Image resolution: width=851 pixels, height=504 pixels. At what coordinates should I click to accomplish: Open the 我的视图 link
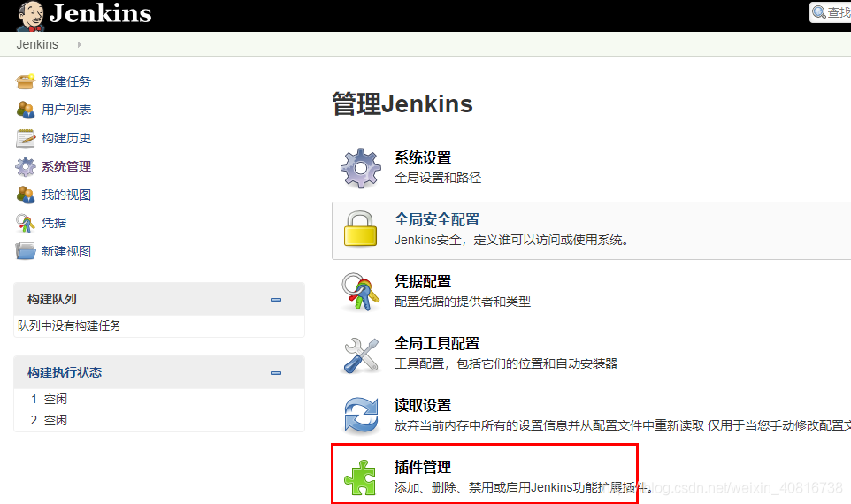(x=66, y=195)
